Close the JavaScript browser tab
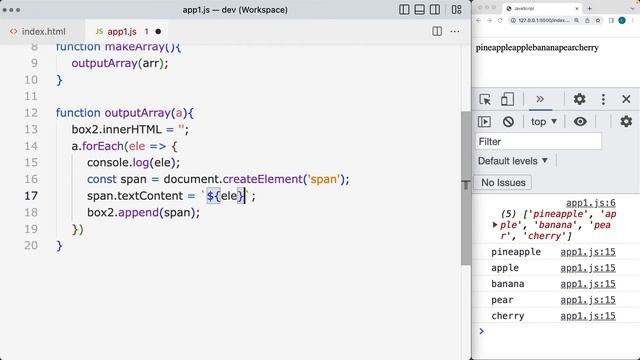640x360 pixels. (x=577, y=8)
